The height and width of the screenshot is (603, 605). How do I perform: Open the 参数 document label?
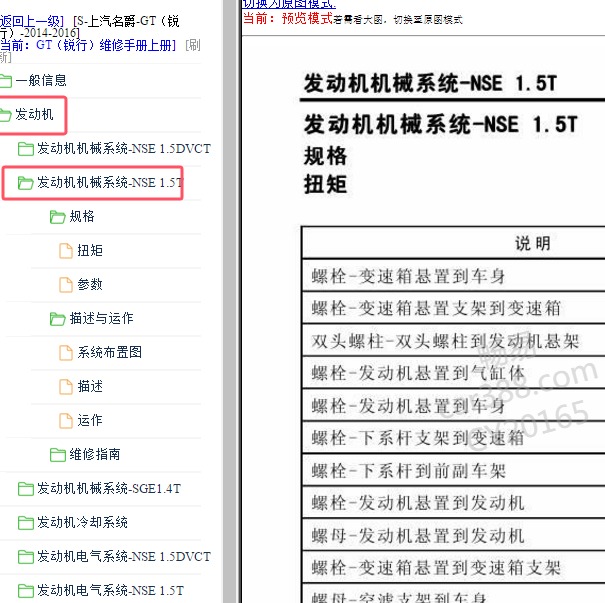point(90,284)
